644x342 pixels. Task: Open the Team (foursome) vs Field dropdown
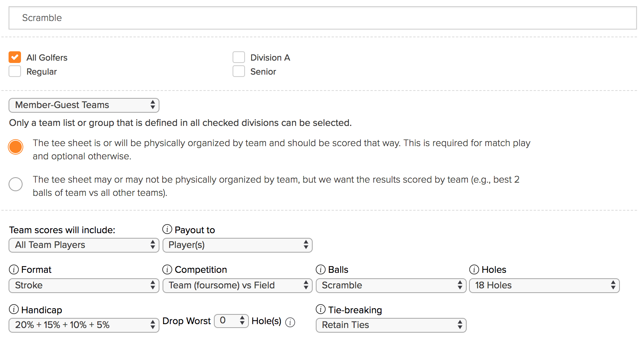point(237,285)
